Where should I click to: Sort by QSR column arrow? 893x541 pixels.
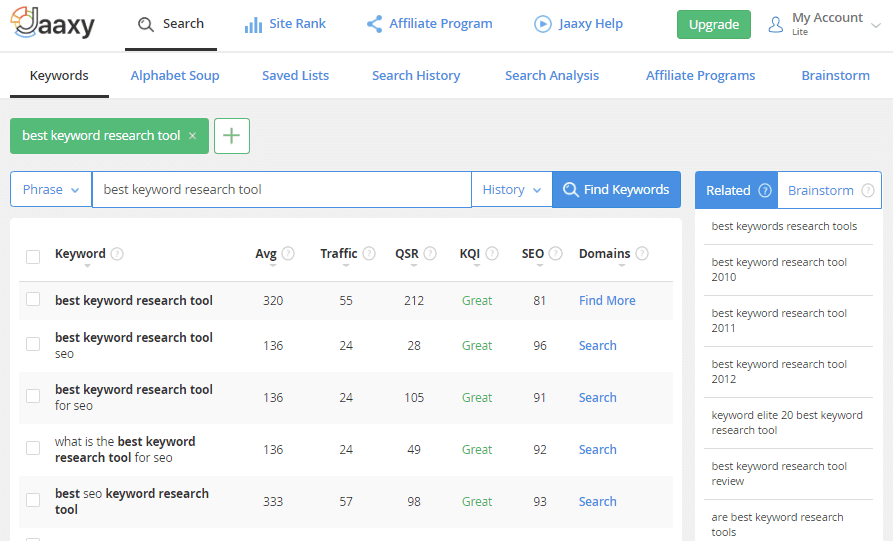coord(414,266)
